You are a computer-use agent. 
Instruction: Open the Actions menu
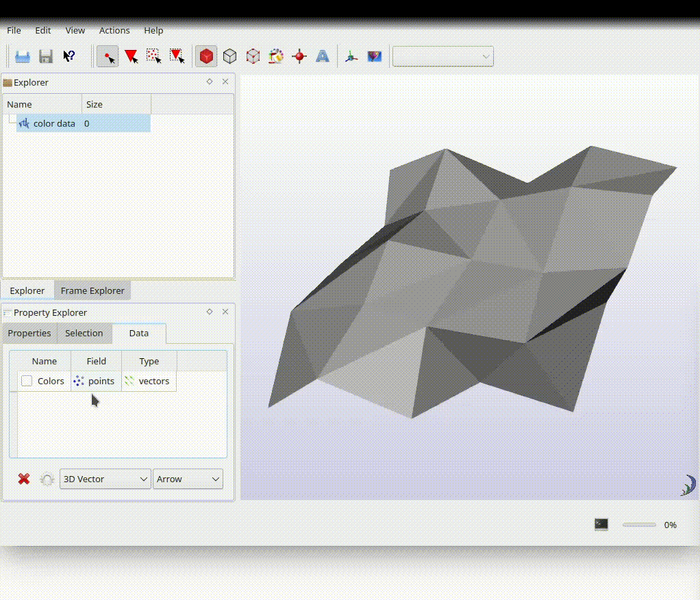click(x=114, y=30)
